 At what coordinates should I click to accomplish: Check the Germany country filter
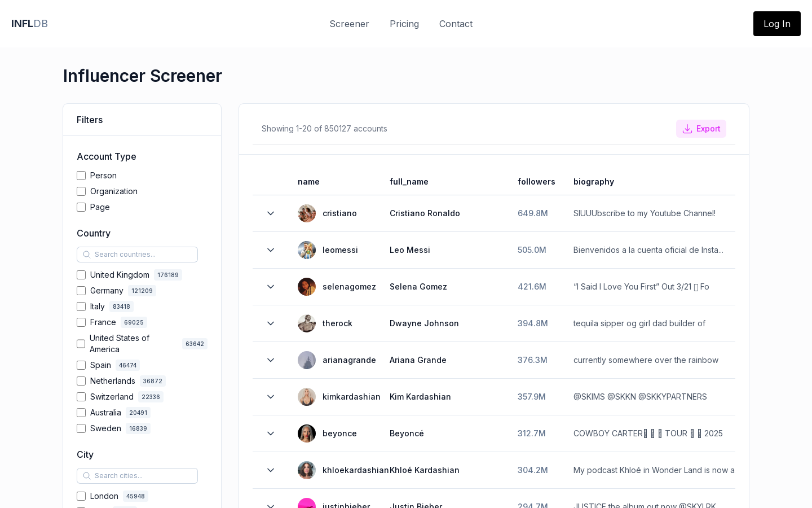coord(81,291)
